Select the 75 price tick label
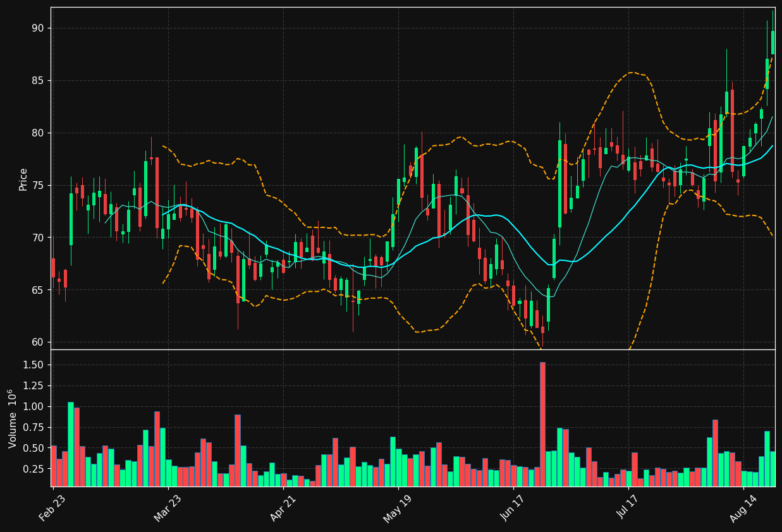This screenshot has width=782, height=532. (37, 185)
